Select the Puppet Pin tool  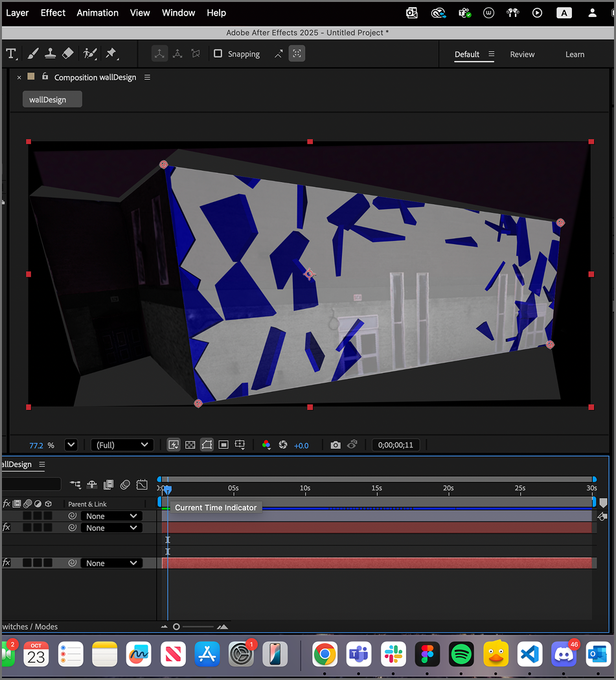[111, 54]
